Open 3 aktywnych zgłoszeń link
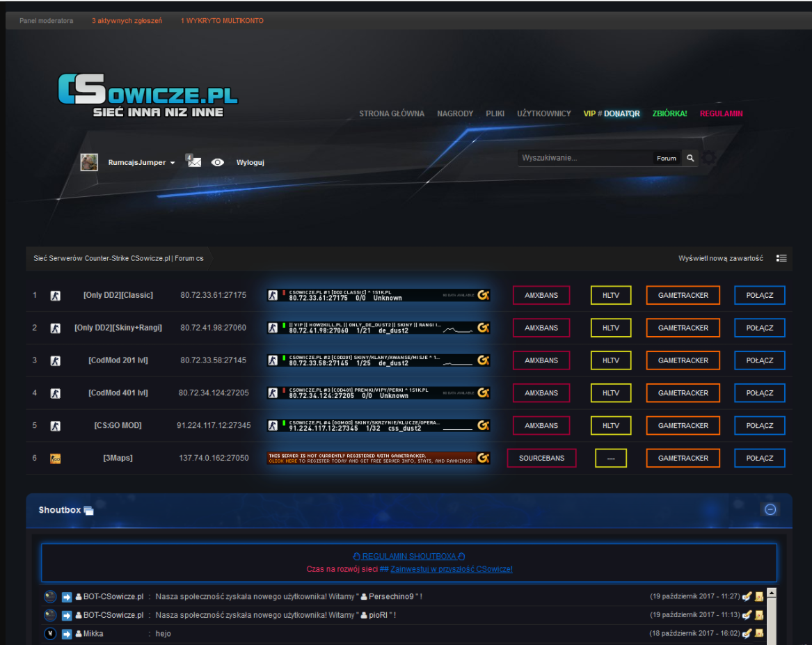Screen dimensions: 812x645 coord(127,21)
